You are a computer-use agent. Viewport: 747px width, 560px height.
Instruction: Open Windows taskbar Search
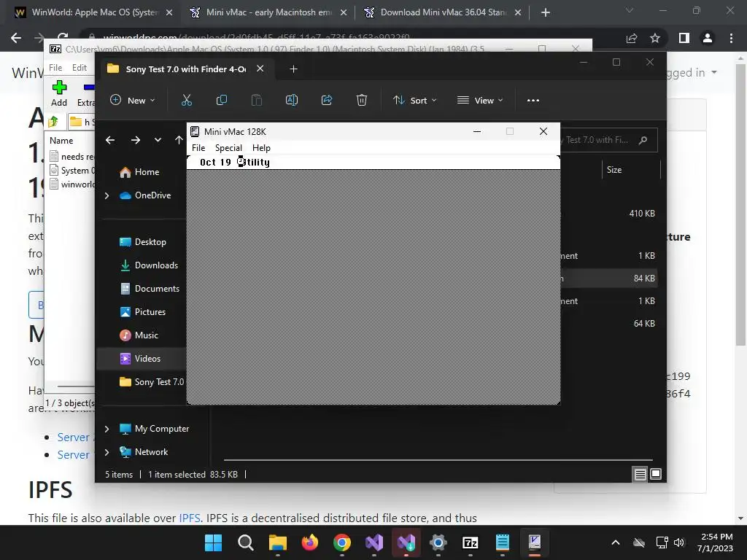tap(245, 542)
